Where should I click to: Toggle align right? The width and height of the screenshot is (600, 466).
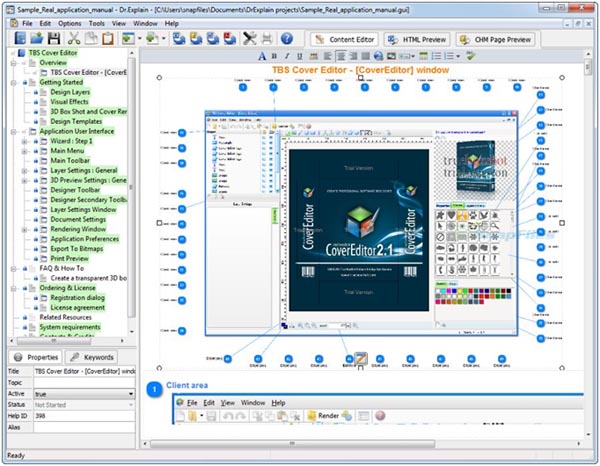tap(353, 56)
